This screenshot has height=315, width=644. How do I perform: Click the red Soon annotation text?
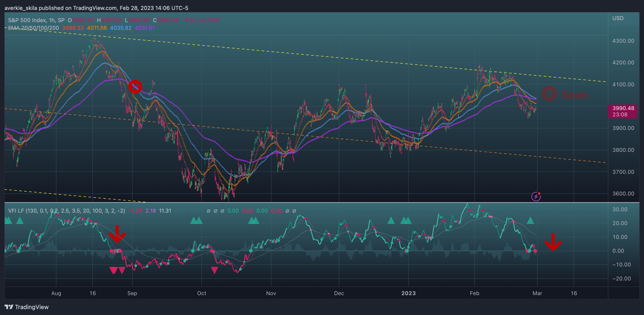click(574, 95)
